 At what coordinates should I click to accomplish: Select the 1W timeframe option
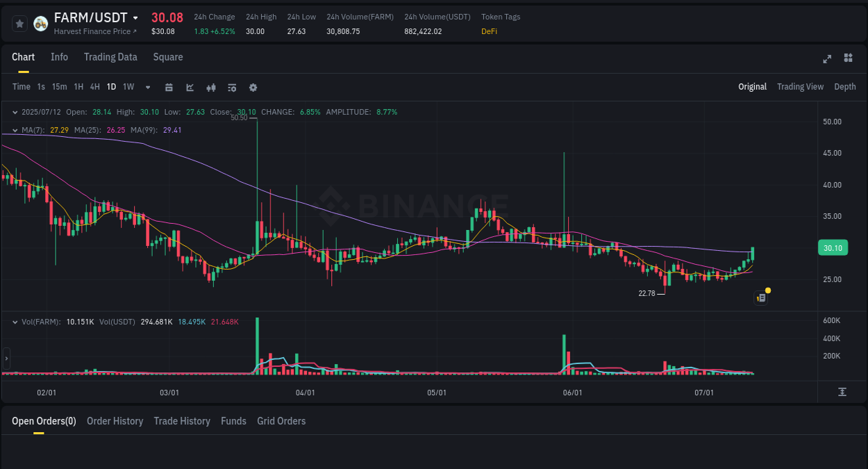coord(128,87)
